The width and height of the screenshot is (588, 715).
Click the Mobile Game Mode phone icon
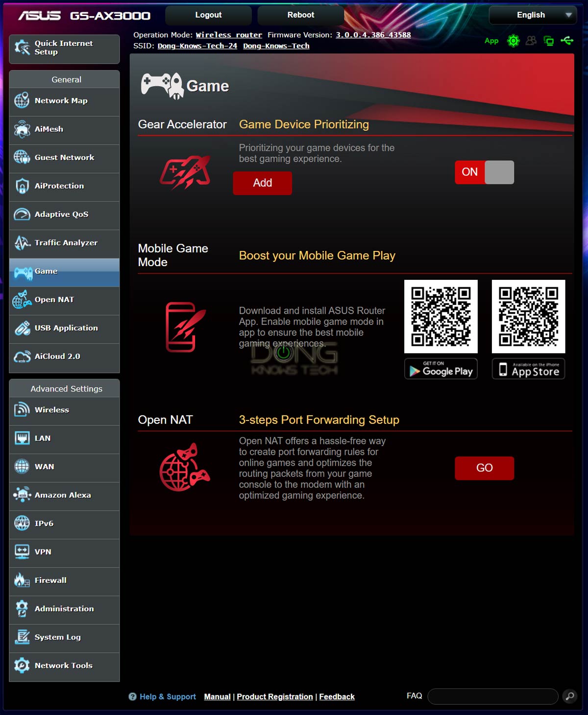[185, 327]
